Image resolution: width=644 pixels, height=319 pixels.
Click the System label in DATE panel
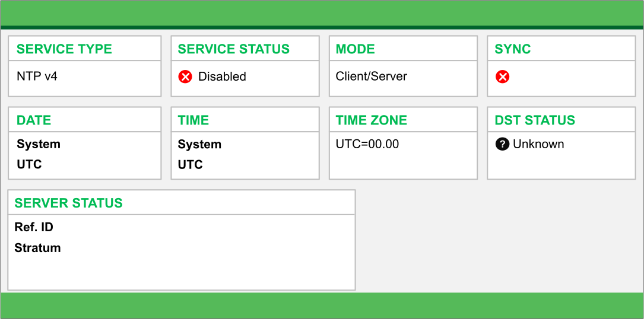pyautogui.click(x=39, y=144)
